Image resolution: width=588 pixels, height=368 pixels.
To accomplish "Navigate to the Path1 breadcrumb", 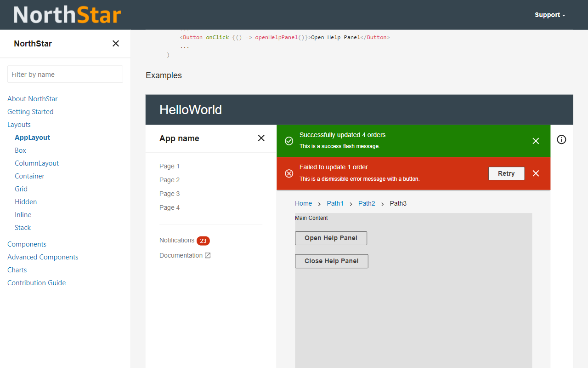I will [335, 203].
